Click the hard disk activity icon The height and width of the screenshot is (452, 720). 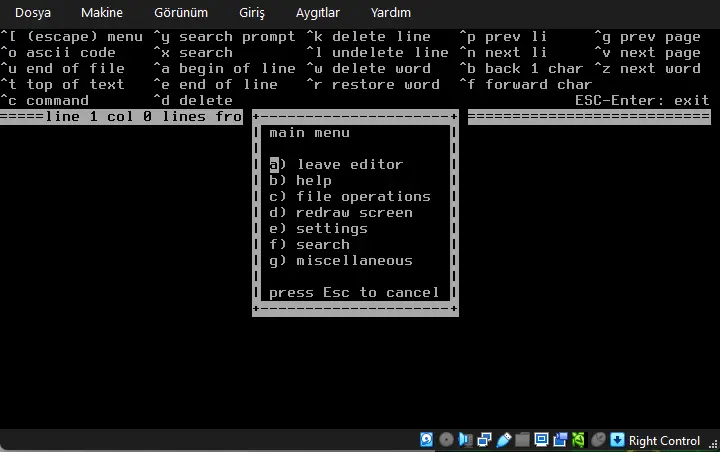coord(427,440)
